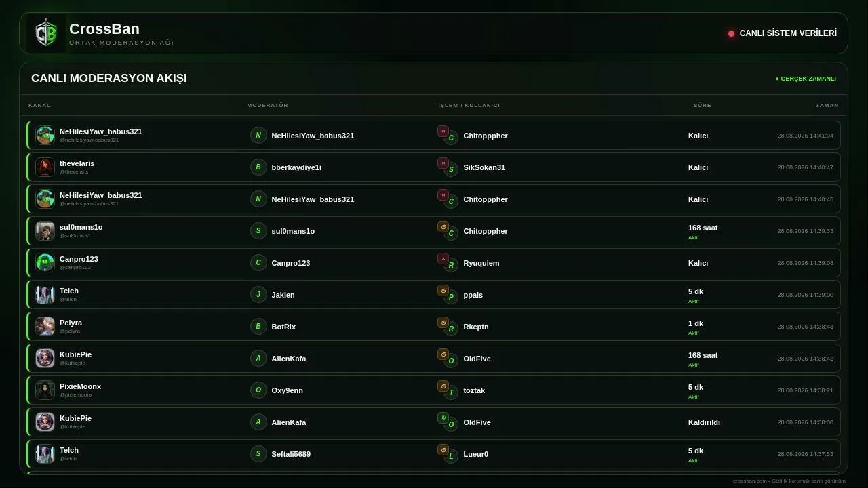Sort by the ZAMAN column header
This screenshot has height=488, width=868.
(x=827, y=105)
